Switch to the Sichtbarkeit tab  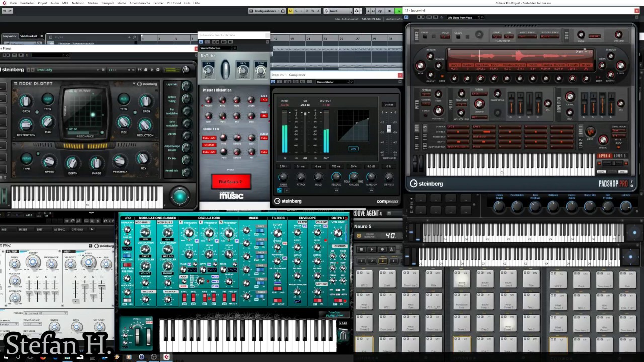tap(29, 36)
